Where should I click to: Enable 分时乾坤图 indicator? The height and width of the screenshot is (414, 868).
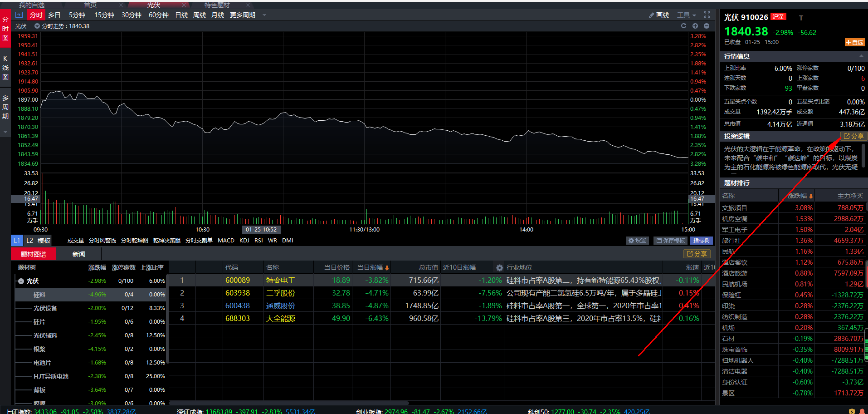tap(135, 241)
